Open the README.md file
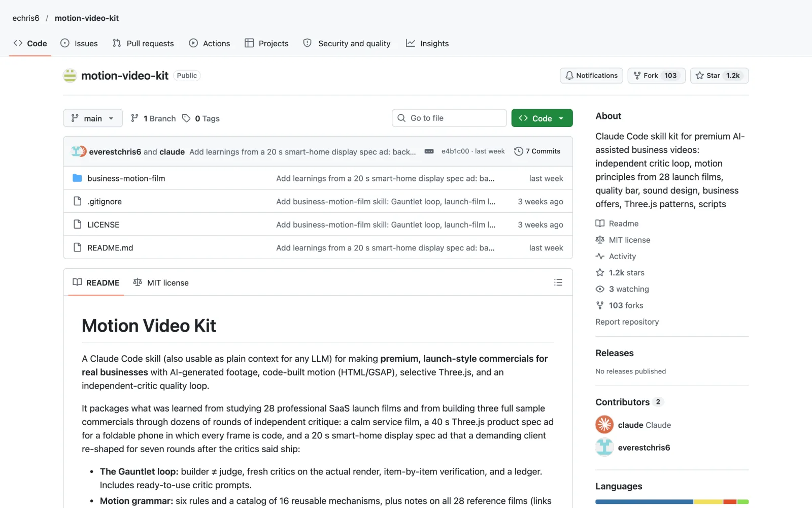 click(x=110, y=248)
